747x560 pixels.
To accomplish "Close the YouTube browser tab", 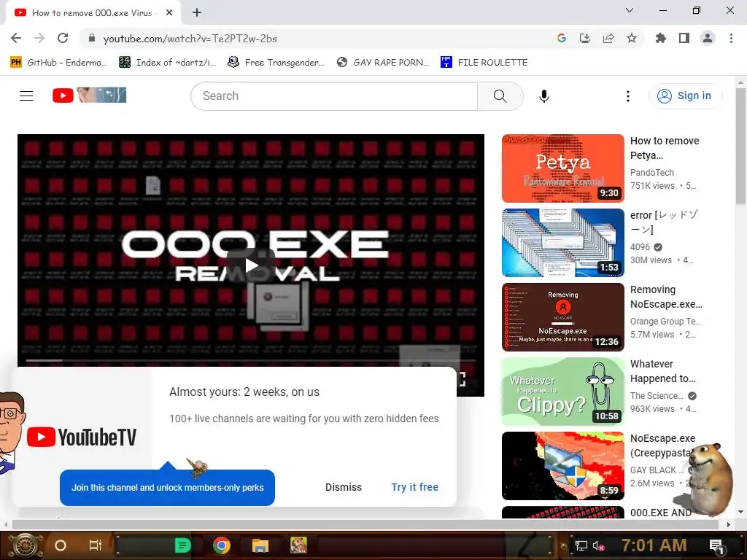I will 169,13.
